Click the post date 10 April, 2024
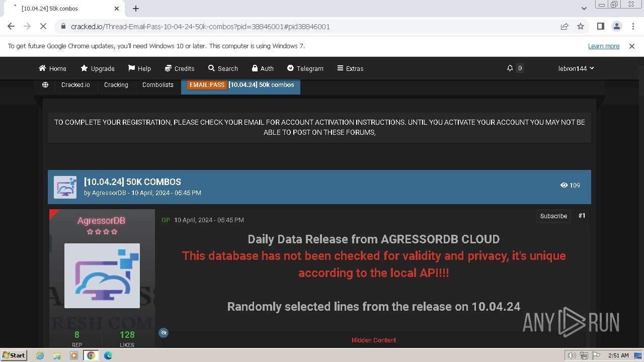 tap(209, 220)
